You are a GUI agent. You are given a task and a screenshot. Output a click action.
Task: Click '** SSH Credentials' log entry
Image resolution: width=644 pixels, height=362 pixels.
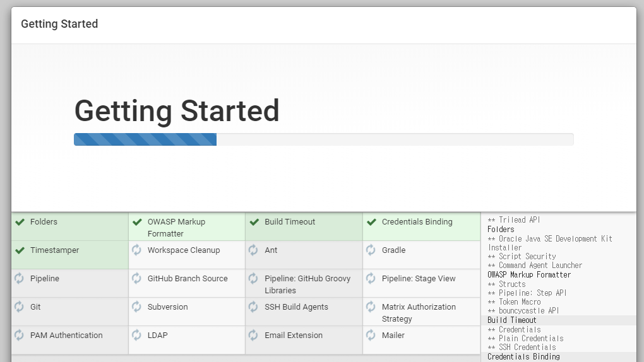pyautogui.click(x=522, y=347)
